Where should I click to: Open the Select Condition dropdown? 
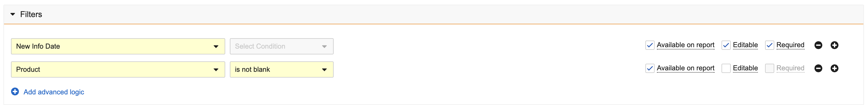[282, 46]
